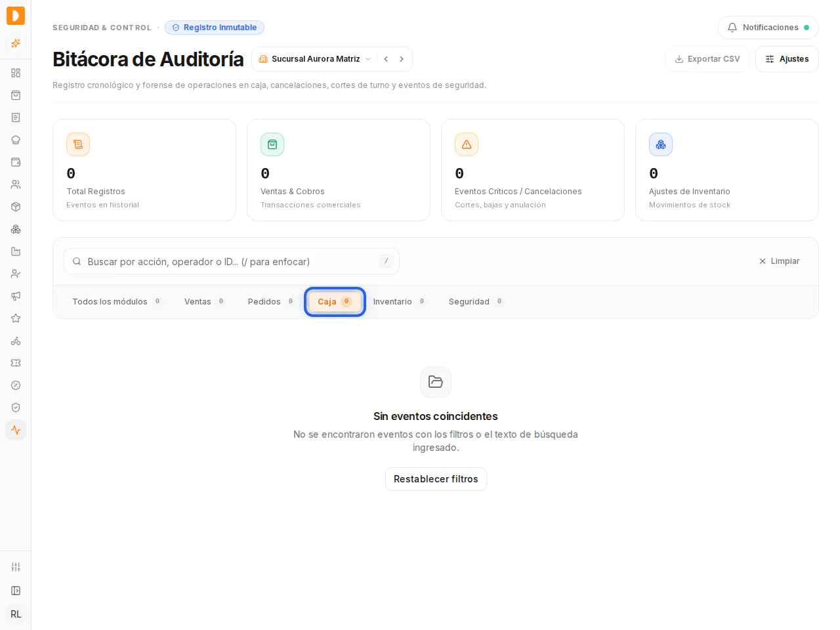Open the single box products icon
The width and height of the screenshot is (840, 630).
[16, 207]
